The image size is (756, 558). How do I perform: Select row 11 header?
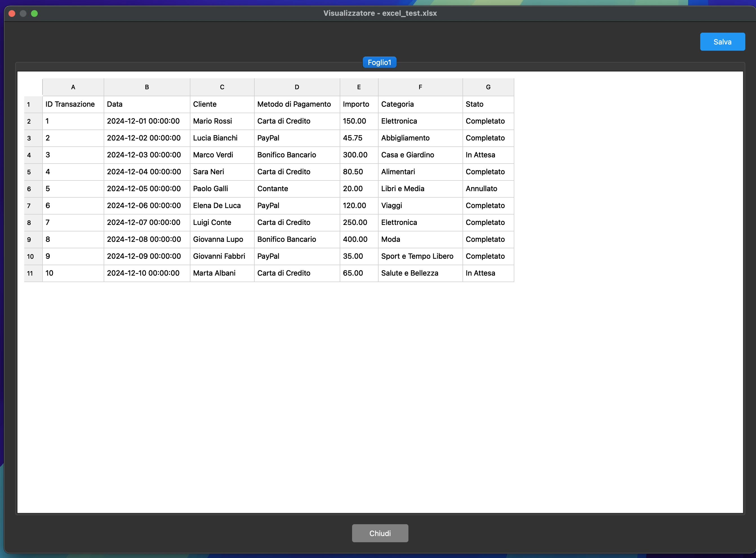tap(33, 273)
